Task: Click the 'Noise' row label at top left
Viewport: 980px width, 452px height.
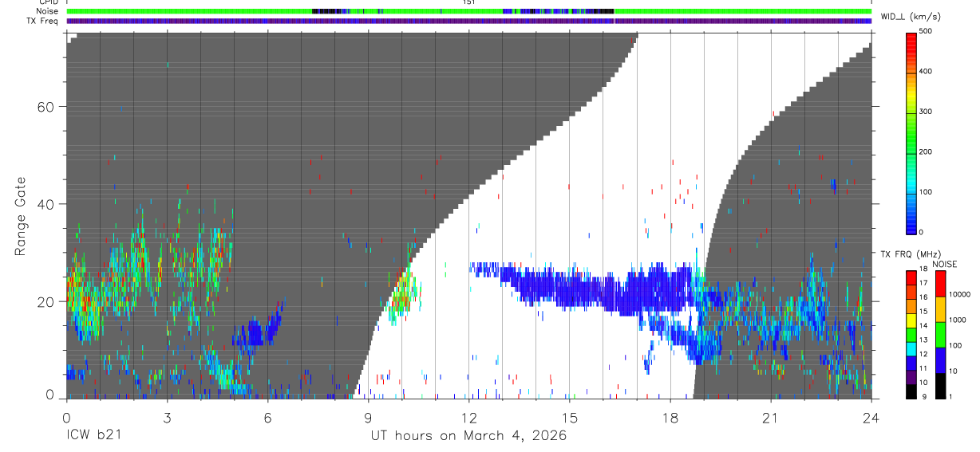Action: point(48,11)
